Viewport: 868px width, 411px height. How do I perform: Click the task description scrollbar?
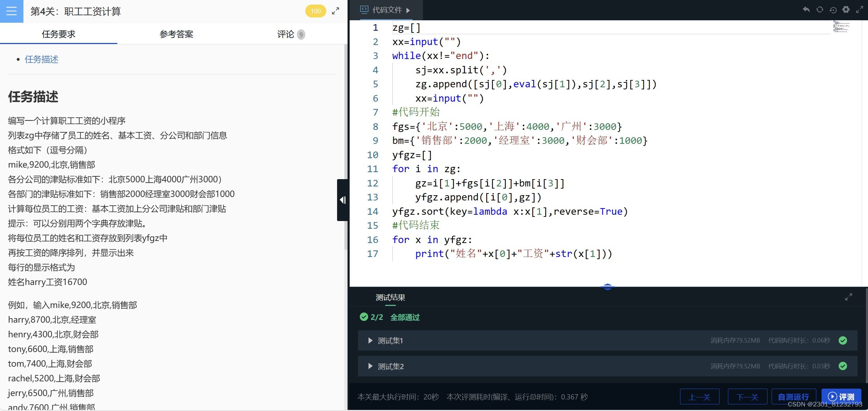click(345, 147)
